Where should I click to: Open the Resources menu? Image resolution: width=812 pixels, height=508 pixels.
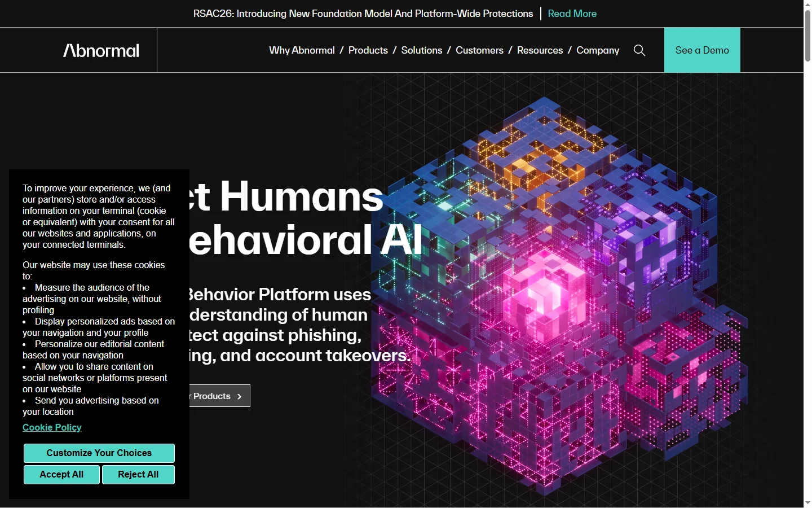tap(540, 50)
